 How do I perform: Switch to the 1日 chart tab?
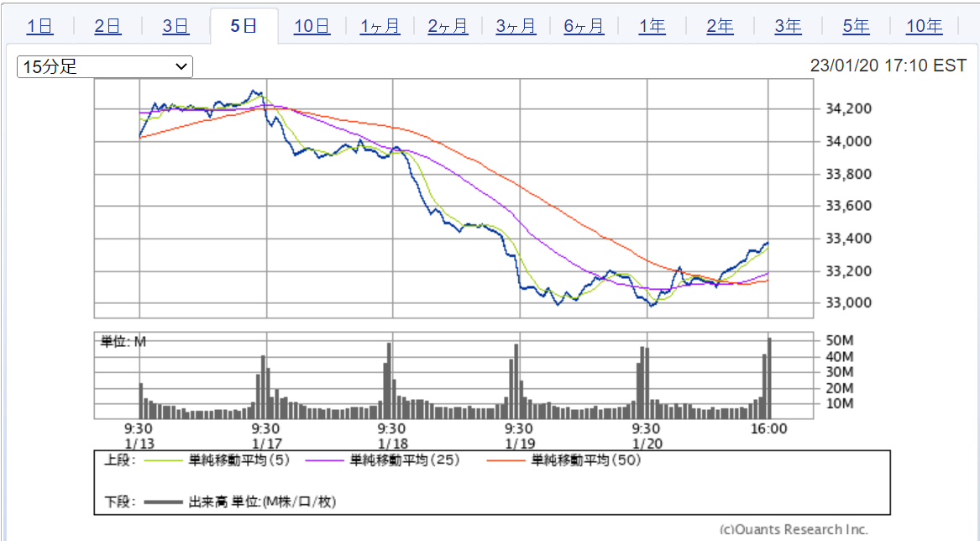coord(39,26)
